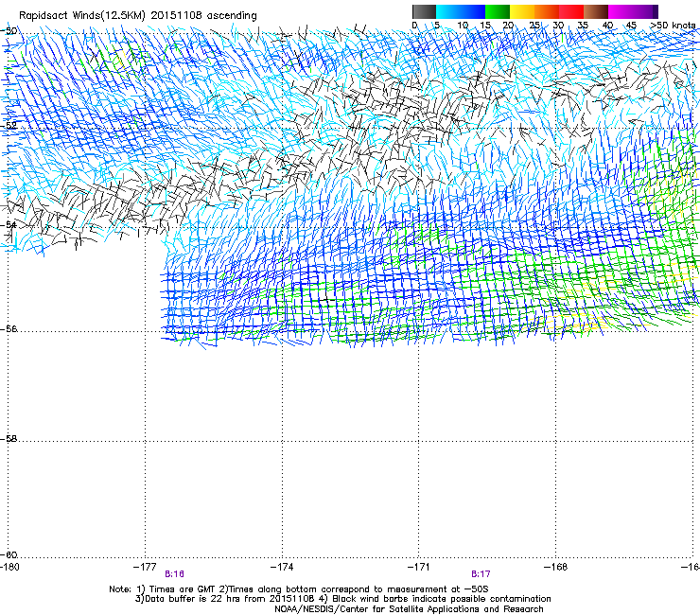This screenshot has width=700, height=615.
Task: Click the longitude label '-168'
Action: (x=556, y=567)
